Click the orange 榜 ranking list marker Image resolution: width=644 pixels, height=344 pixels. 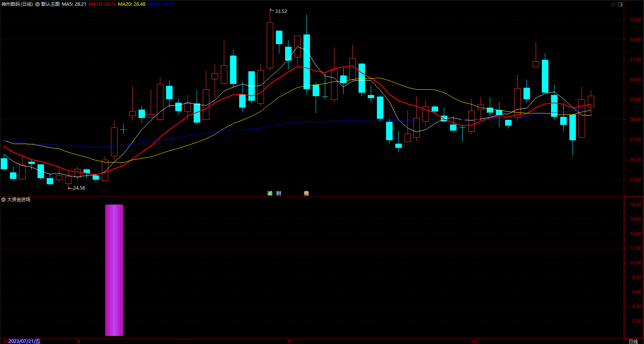point(306,193)
